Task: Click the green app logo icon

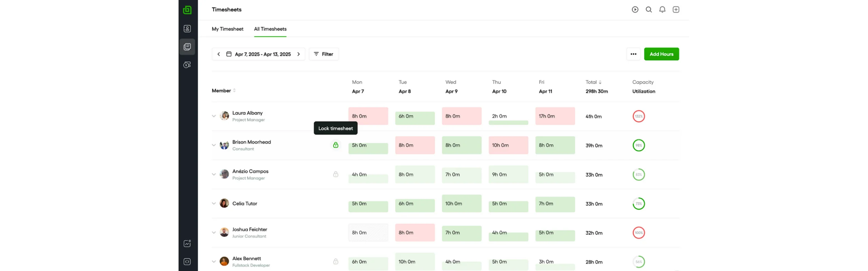Action: pos(187,10)
